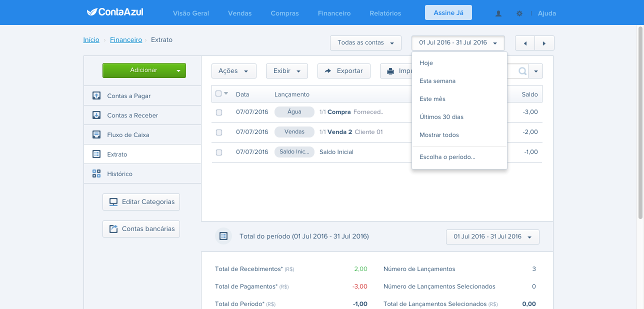
Task: Check the Venda 2 entry checkbox
Action: [219, 132]
